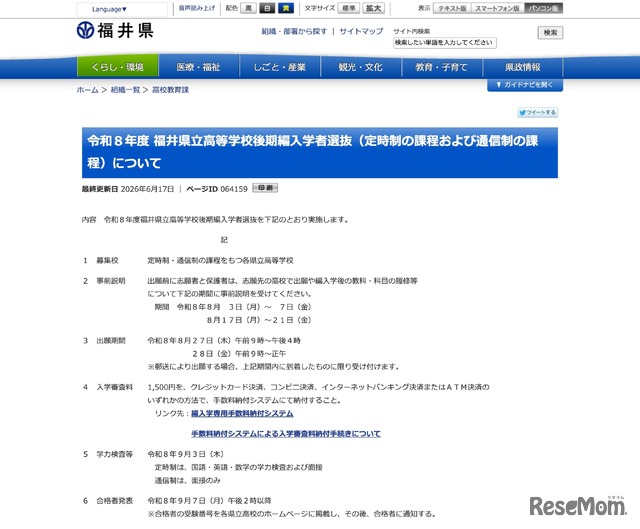This screenshot has height=529, width=640.
Task: Open the 医療・福祉 menu
Action: point(198,67)
